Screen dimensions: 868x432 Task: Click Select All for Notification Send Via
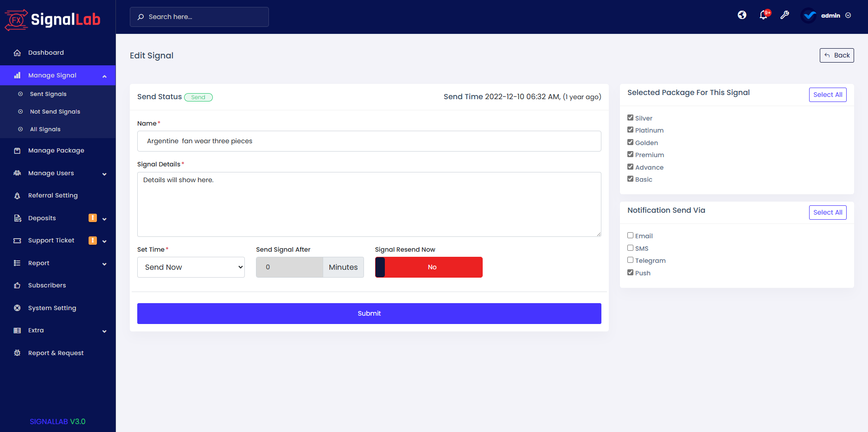pyautogui.click(x=828, y=212)
